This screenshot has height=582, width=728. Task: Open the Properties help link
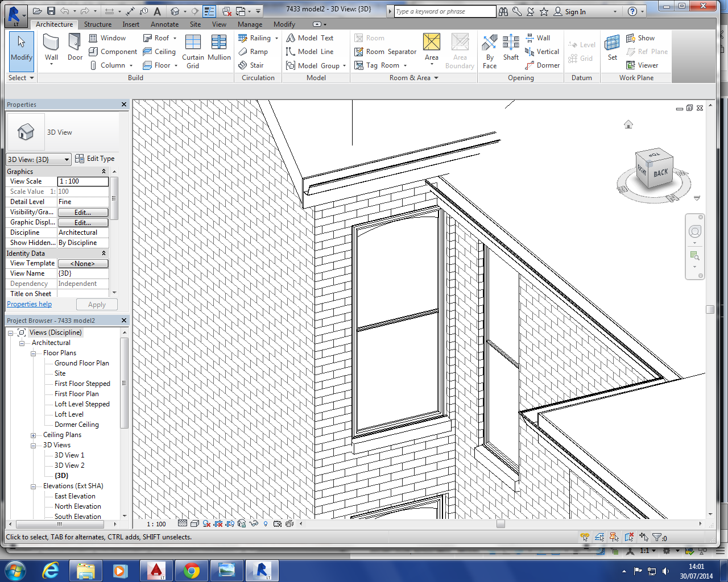[29, 304]
